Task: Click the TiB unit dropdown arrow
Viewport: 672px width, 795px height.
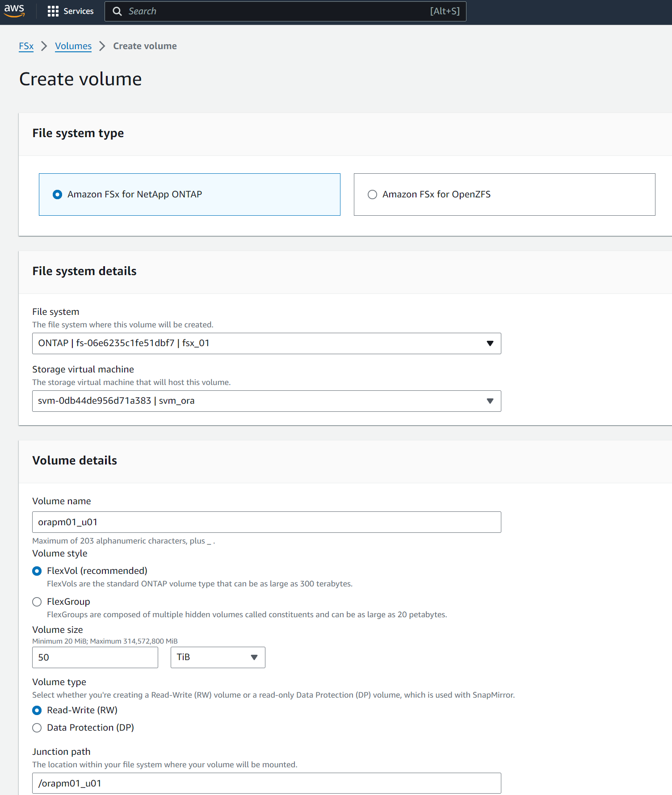Action: 254,657
